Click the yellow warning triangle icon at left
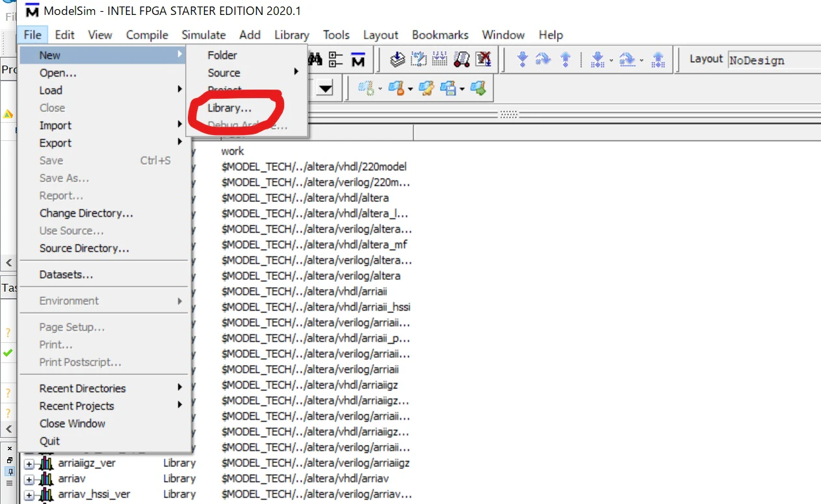The height and width of the screenshot is (504, 821). pyautogui.click(x=8, y=114)
